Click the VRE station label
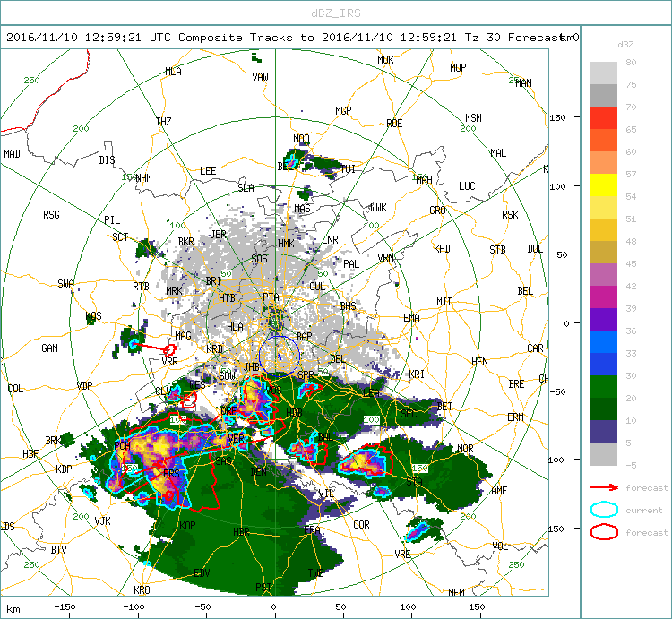 403,554
